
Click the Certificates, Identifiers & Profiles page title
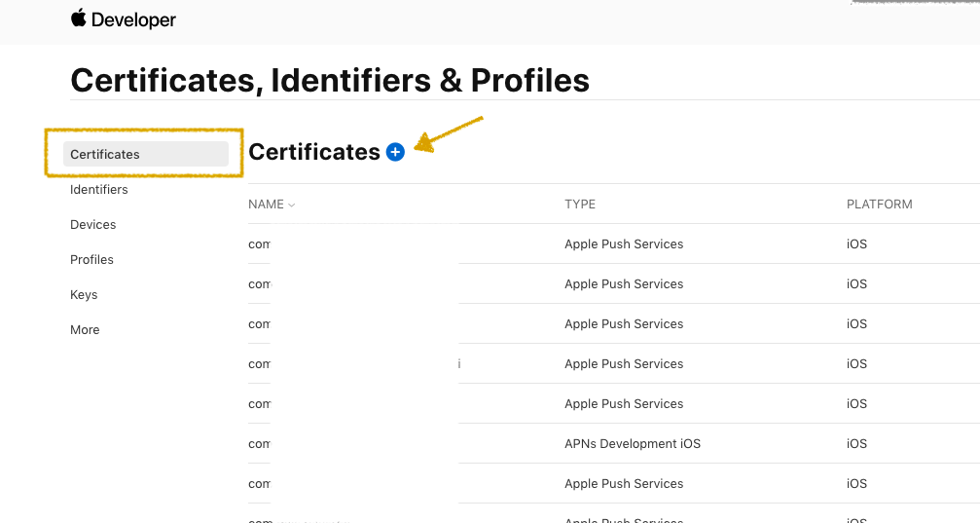tap(330, 81)
